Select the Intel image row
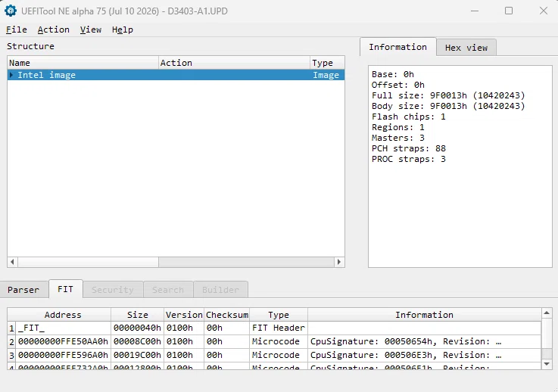The image size is (558, 392). (176, 75)
